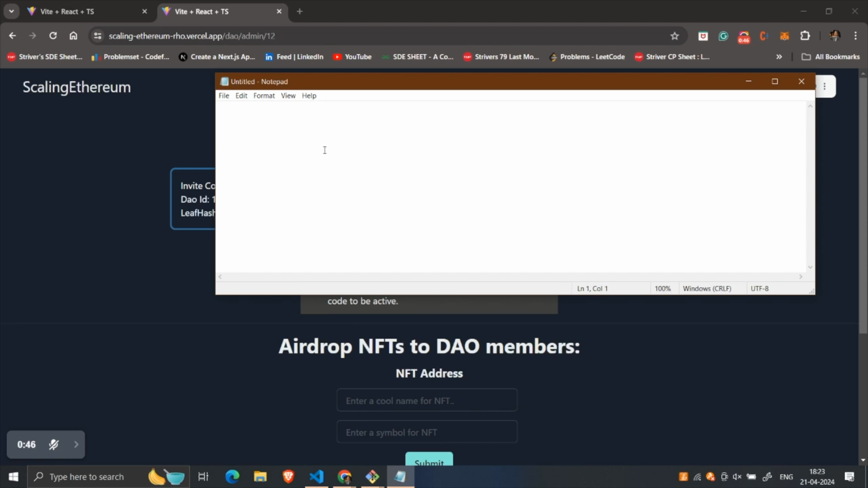Open the Pocket-style red extension icon

tap(703, 36)
